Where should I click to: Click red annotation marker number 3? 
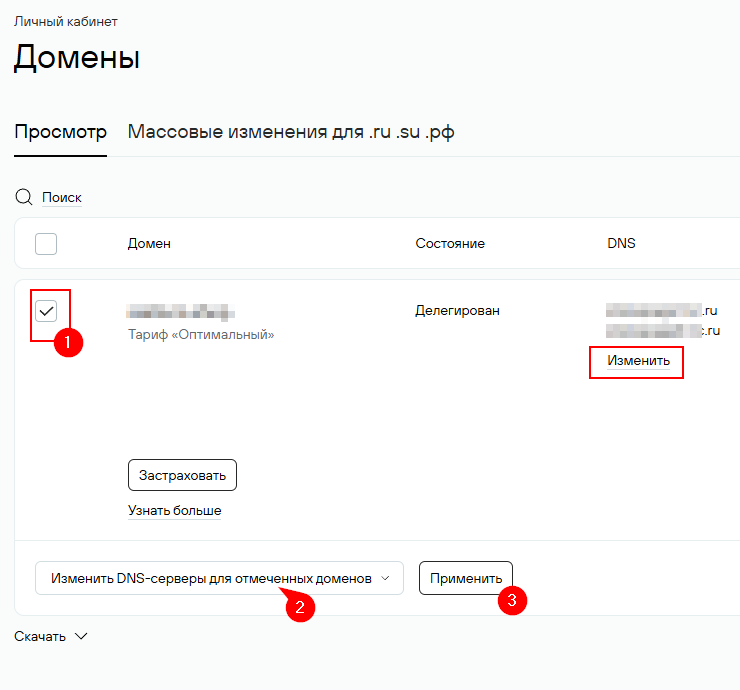click(512, 600)
